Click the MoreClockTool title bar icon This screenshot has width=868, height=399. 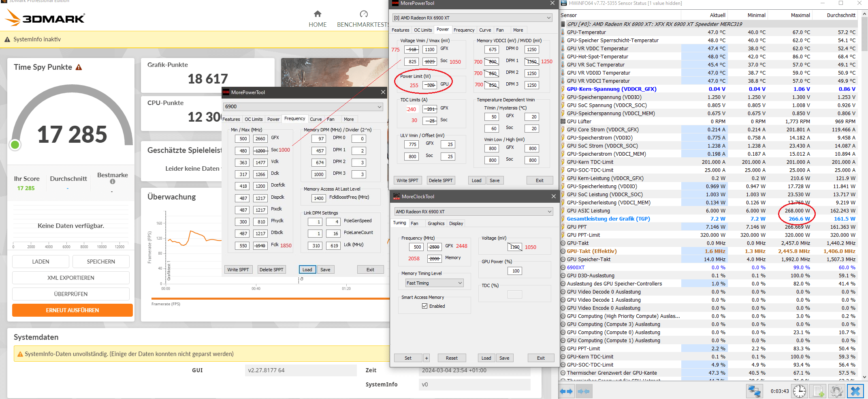click(x=397, y=197)
